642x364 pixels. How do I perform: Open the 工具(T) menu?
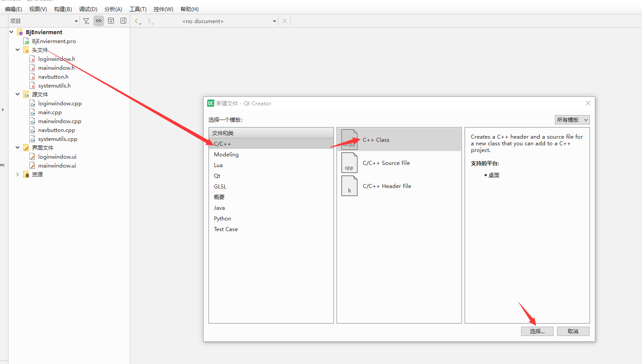click(x=138, y=9)
